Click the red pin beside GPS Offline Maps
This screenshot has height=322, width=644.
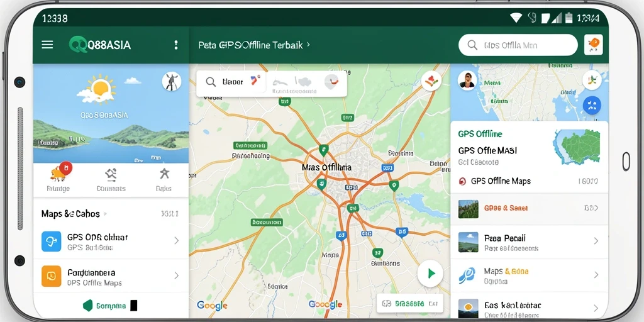462,181
